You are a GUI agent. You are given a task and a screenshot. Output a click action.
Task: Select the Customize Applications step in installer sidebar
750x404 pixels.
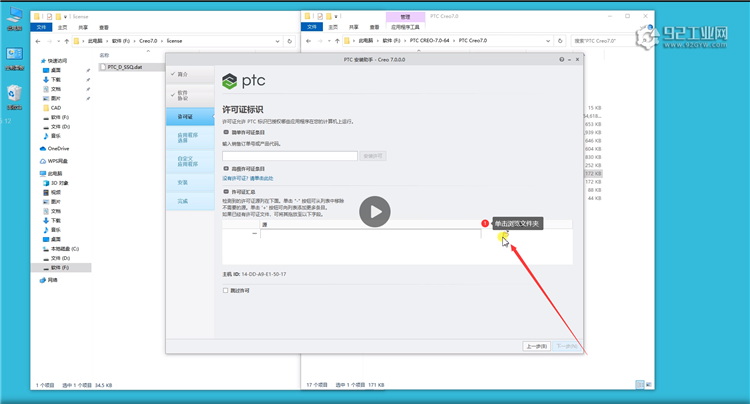pyautogui.click(x=190, y=161)
